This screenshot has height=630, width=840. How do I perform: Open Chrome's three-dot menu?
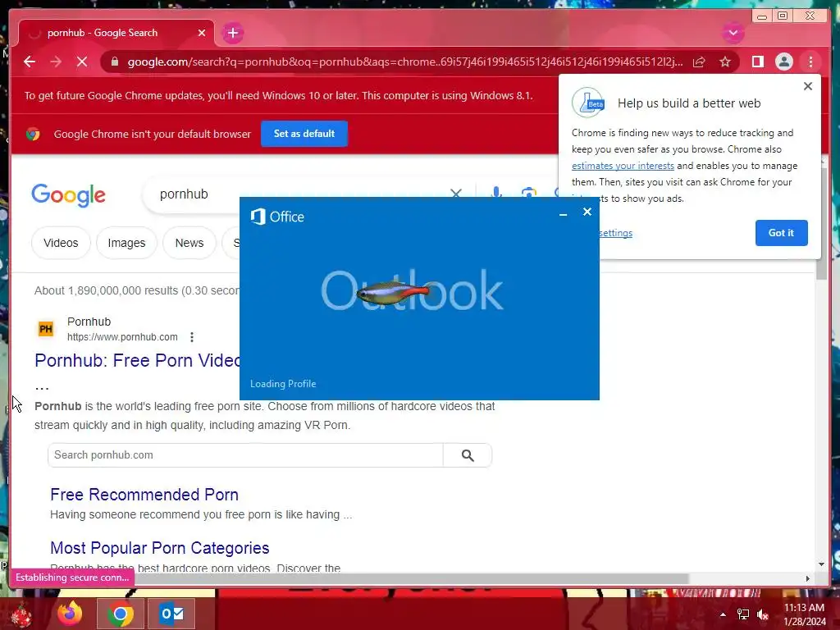(810, 62)
